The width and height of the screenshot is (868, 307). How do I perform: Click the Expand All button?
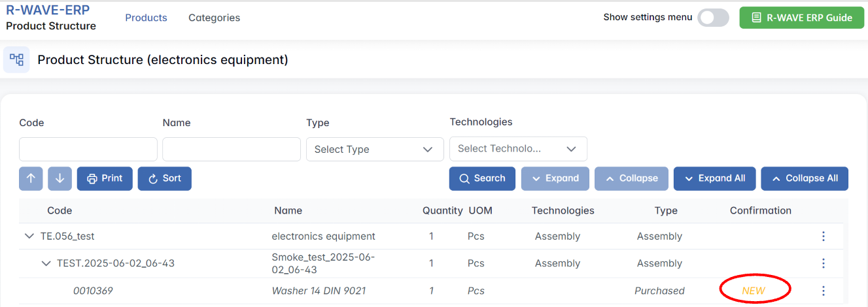pyautogui.click(x=714, y=178)
